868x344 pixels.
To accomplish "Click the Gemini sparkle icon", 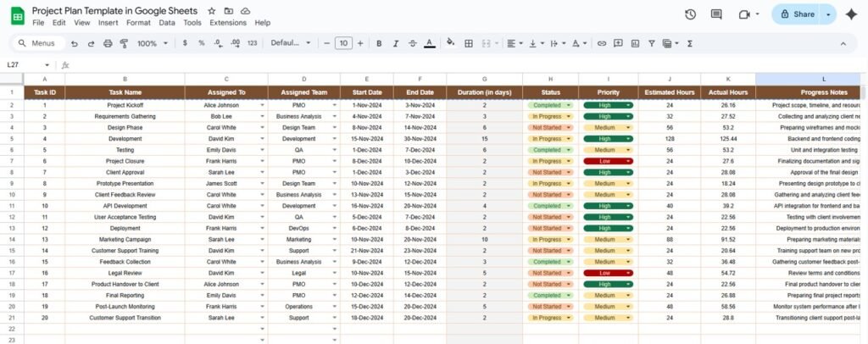I will [x=851, y=14].
